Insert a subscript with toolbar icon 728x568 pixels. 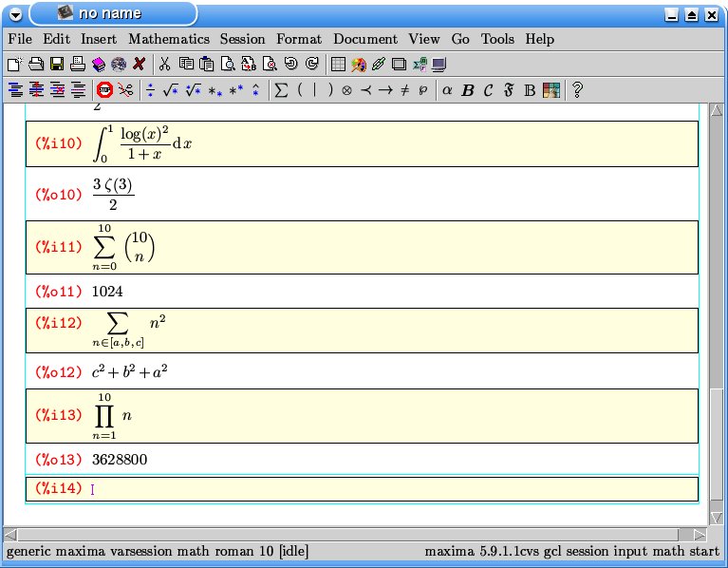pos(215,91)
